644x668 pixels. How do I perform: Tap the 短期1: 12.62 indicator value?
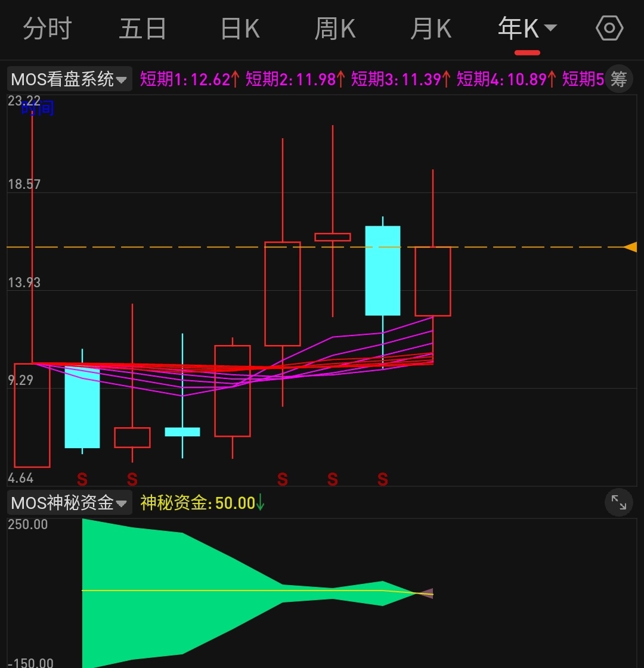190,79
